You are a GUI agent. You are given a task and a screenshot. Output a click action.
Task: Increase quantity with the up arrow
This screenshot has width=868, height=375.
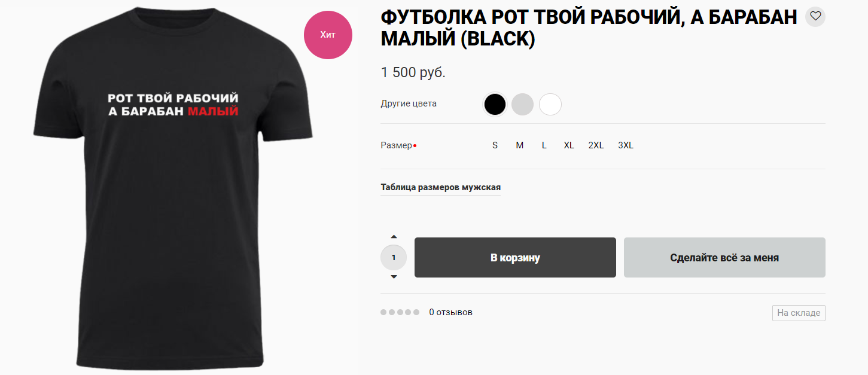pyautogui.click(x=394, y=237)
